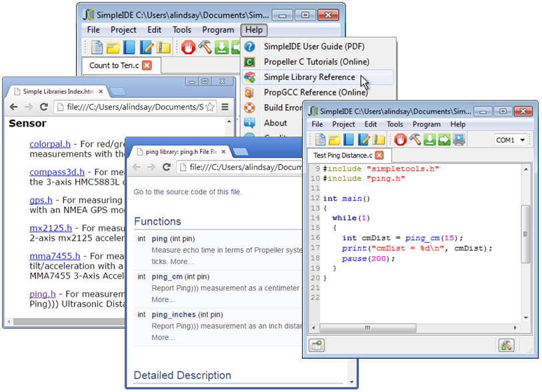Click New File icon in front SimpleIDE toolbar

[320, 139]
